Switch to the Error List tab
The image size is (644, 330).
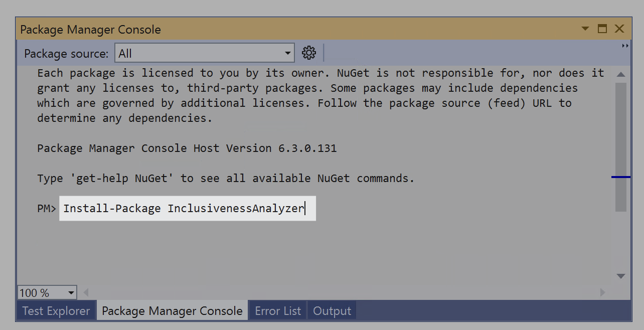(278, 311)
